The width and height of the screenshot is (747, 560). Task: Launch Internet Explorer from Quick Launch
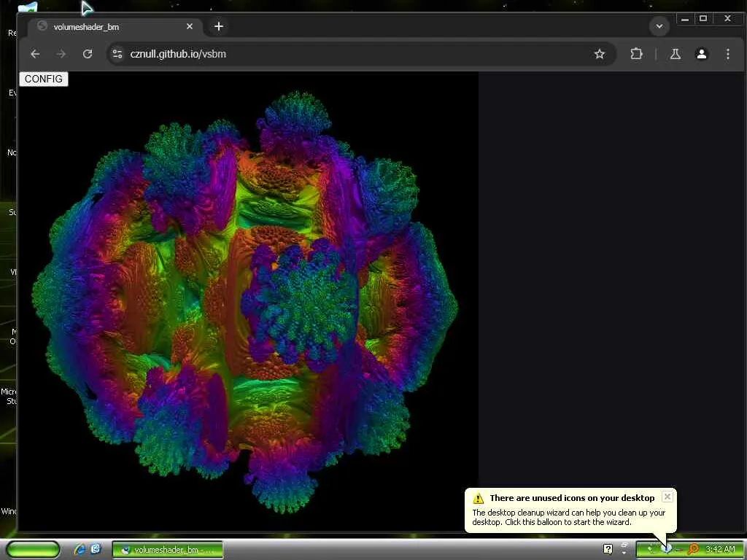pyautogui.click(x=80, y=550)
